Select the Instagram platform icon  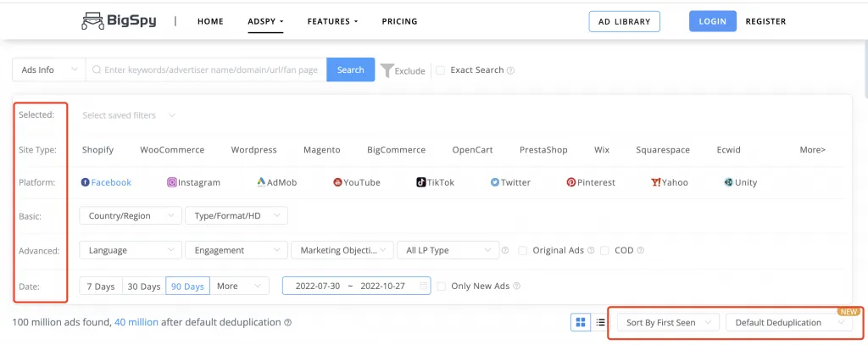pyautogui.click(x=171, y=182)
